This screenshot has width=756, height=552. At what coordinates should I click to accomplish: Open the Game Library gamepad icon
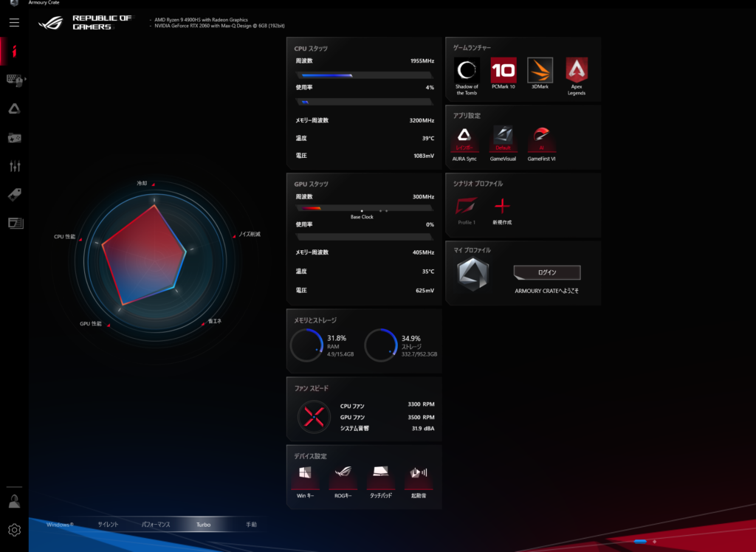click(15, 138)
